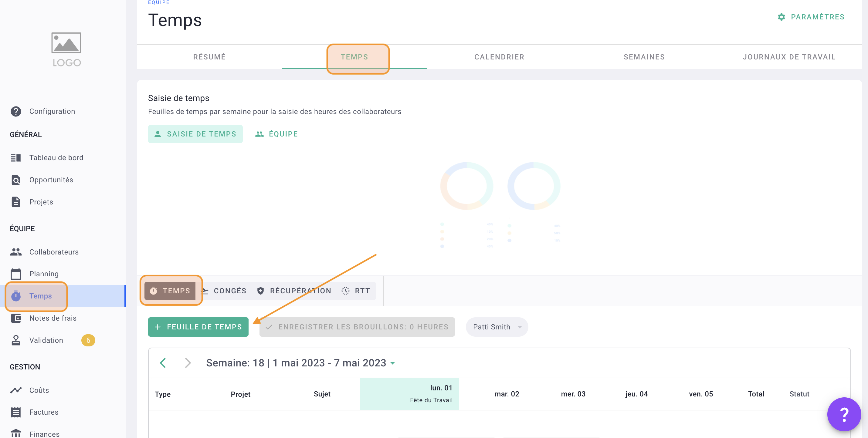Click the Projet column header

pos(241,394)
